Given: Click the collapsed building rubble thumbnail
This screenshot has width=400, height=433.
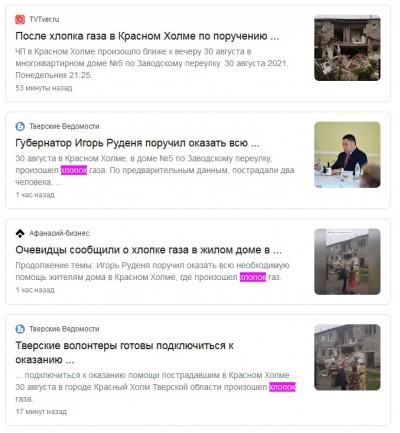Looking at the screenshot, I should click(347, 48).
